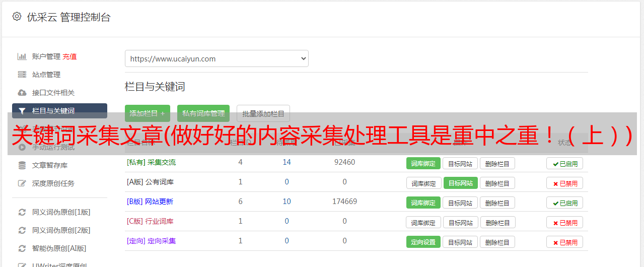
Task: Select the 栏目与关键词 sidebar item
Action: pyautogui.click(x=59, y=111)
